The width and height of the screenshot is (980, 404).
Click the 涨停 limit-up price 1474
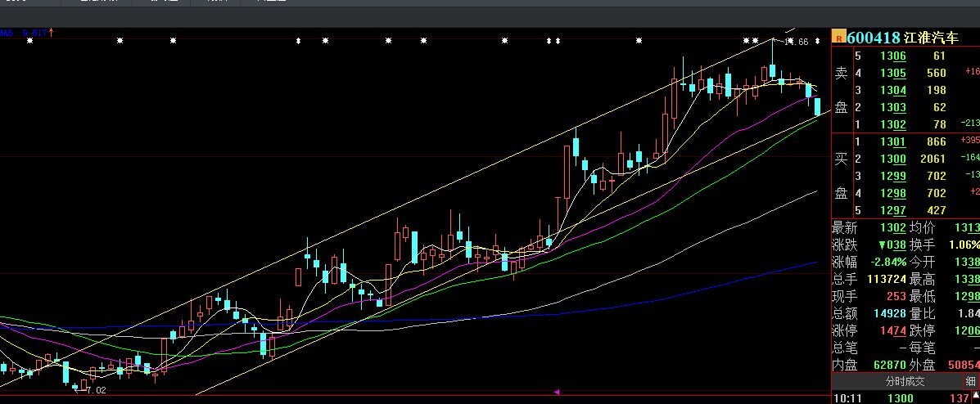click(892, 330)
